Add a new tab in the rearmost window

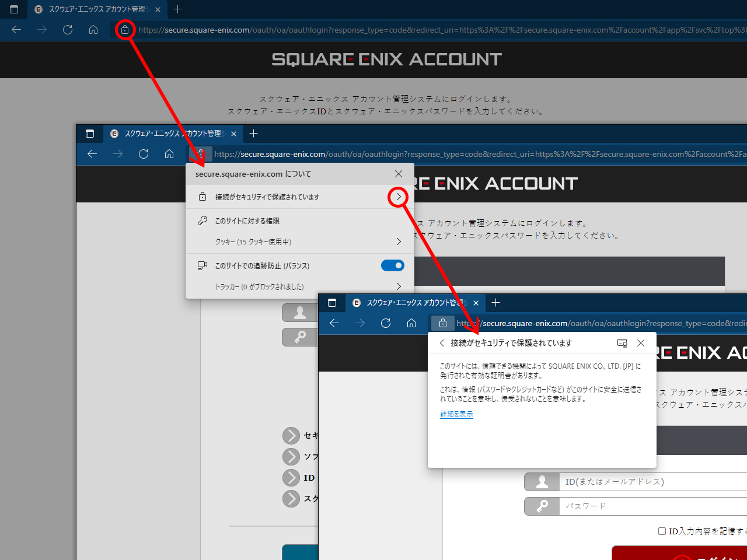pyautogui.click(x=178, y=9)
